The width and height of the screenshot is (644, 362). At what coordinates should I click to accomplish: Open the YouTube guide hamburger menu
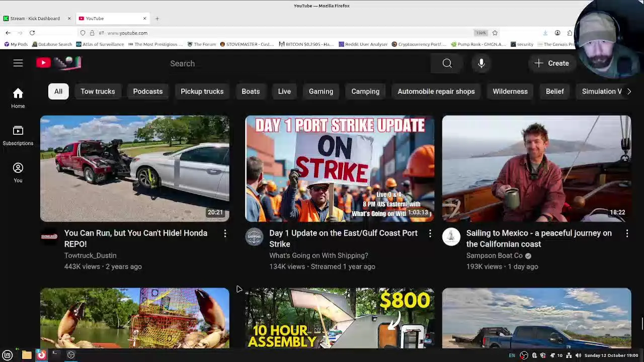(x=18, y=63)
